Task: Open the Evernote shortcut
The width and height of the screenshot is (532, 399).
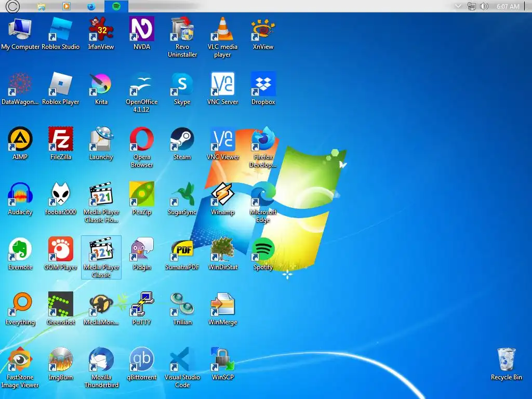Action: point(20,254)
